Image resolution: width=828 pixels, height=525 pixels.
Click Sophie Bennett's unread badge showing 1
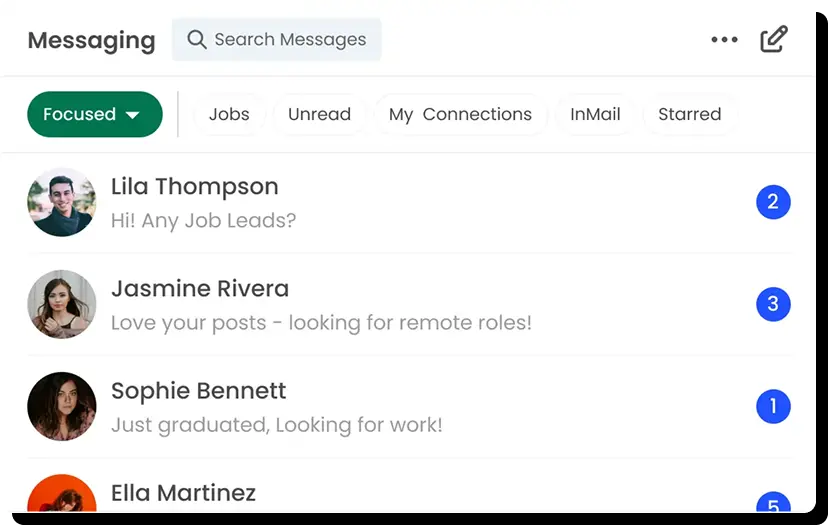(x=773, y=407)
